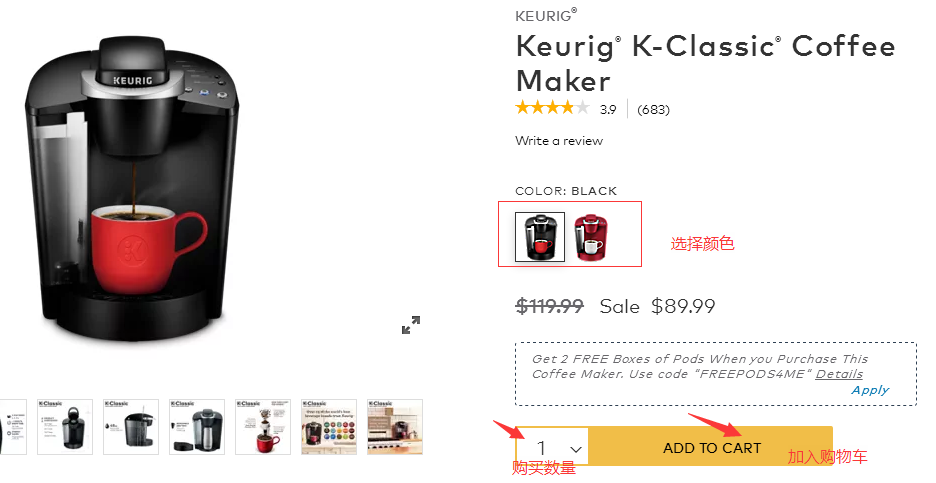
Task: Click the expand image fullscreen icon
Action: click(x=411, y=325)
